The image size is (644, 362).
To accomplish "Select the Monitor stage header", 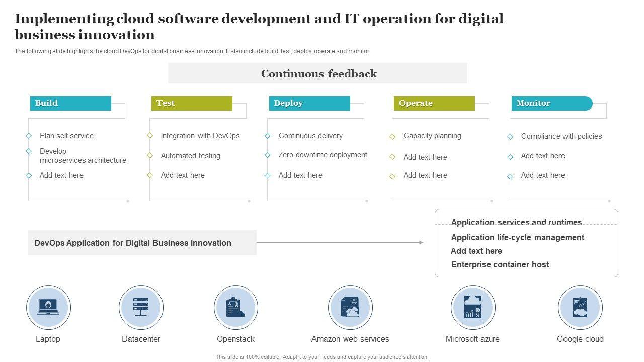I will [552, 103].
